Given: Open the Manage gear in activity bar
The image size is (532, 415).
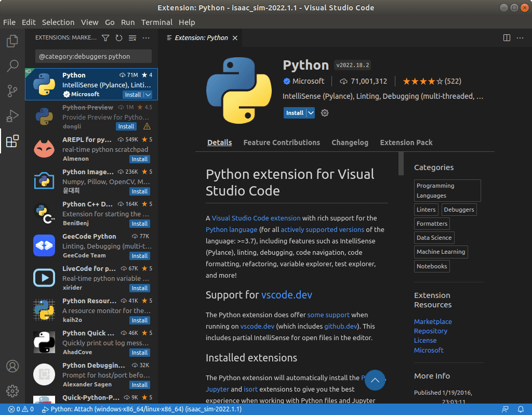Looking at the screenshot, I should 12,391.
